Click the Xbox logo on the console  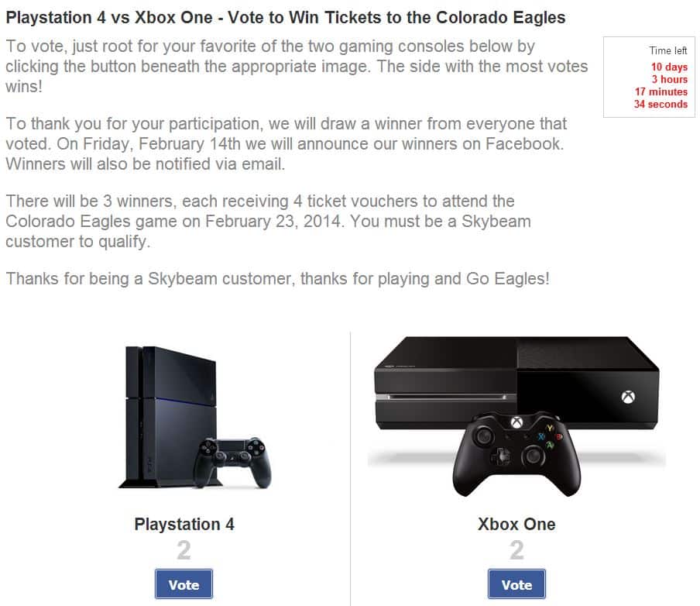pos(628,397)
